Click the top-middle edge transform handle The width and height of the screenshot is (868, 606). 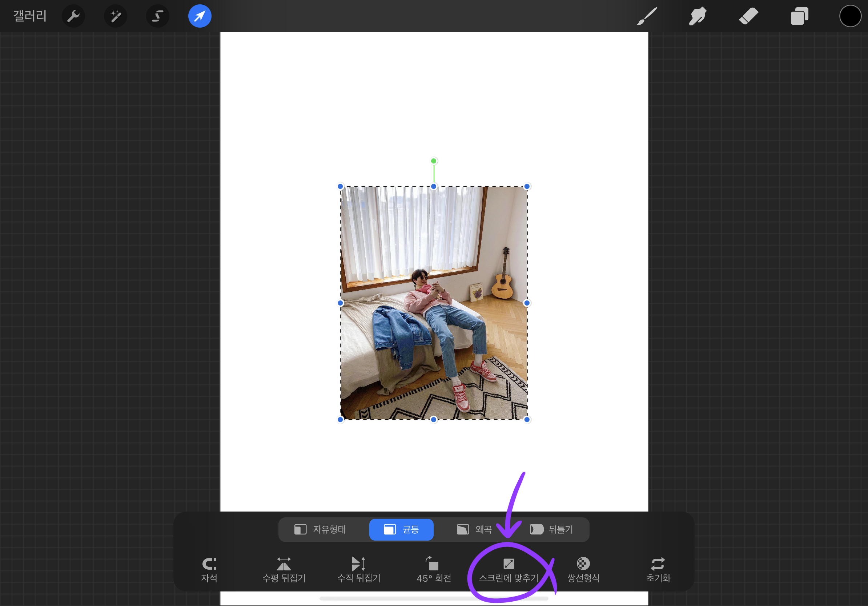pos(434,186)
